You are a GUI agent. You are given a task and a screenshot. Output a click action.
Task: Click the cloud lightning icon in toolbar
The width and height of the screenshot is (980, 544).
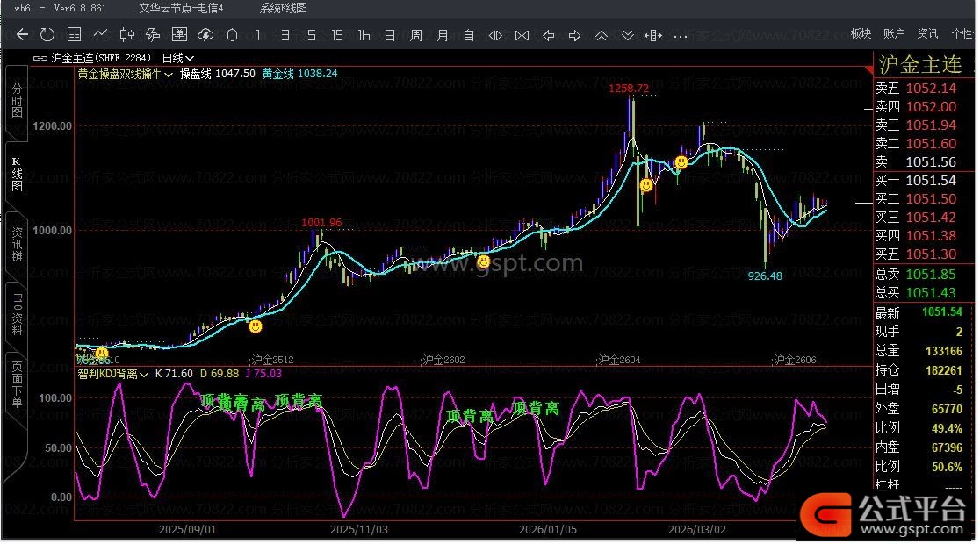pos(205,35)
